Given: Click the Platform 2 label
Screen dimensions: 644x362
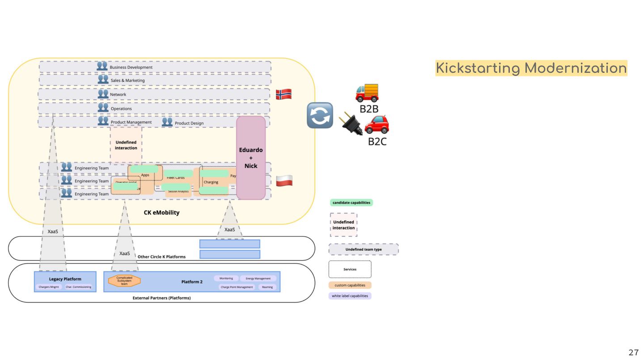Looking at the screenshot, I should pyautogui.click(x=192, y=282).
